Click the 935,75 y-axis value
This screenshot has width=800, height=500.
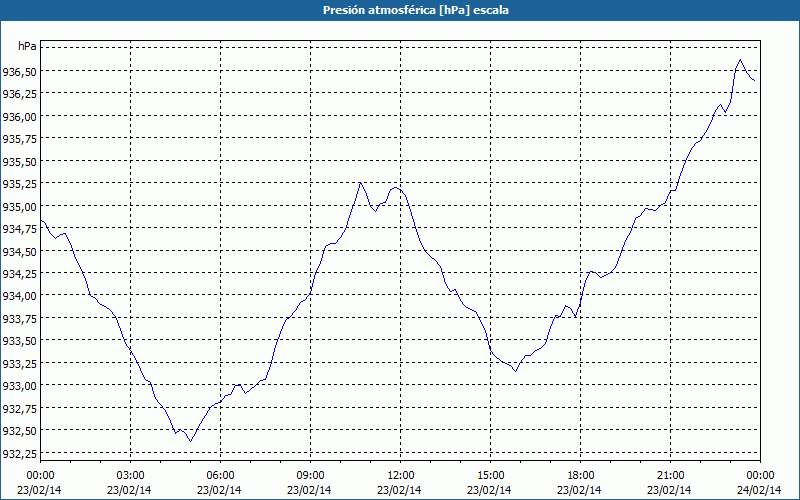coord(19,139)
